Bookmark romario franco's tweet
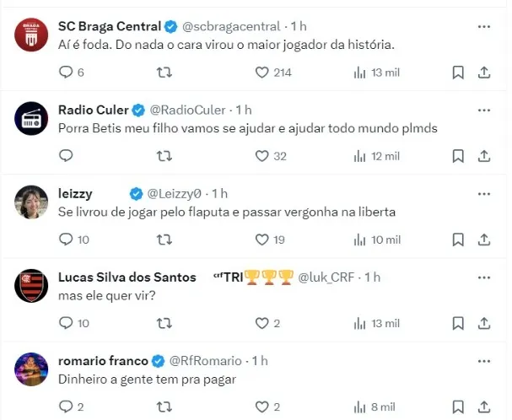The height and width of the screenshot is (420, 512). (x=458, y=406)
